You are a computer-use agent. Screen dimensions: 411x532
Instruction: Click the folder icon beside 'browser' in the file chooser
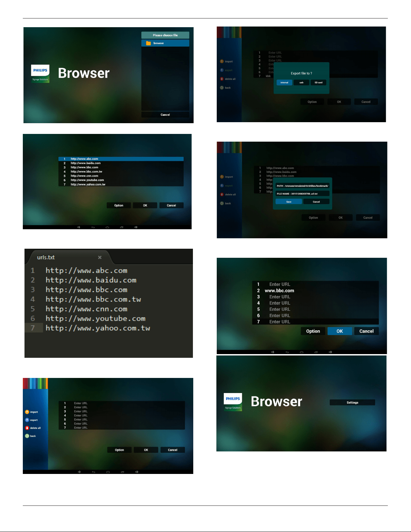(148, 43)
